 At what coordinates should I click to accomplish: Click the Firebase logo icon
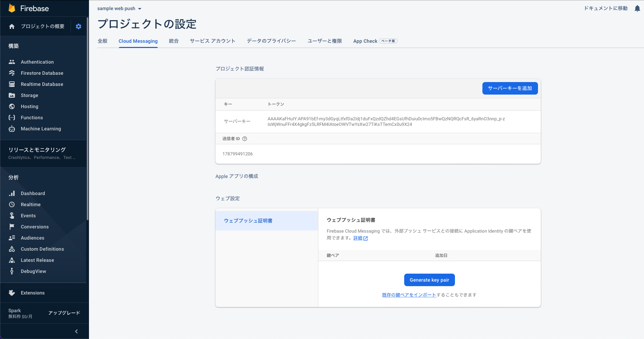[x=12, y=8]
